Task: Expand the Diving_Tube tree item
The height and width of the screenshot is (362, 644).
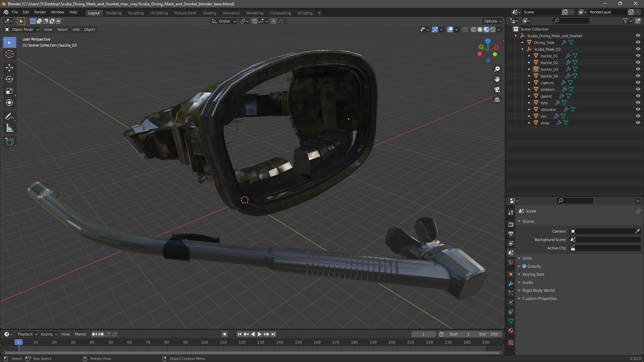Action: tap(523, 42)
